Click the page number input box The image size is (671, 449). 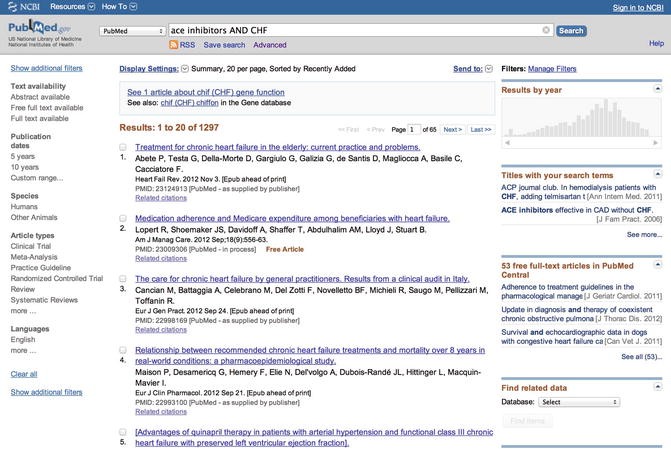point(414,129)
